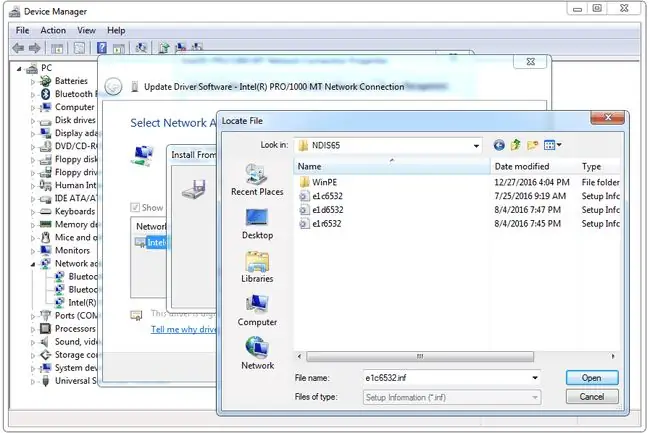Select Processors in the device tree
650x433 pixels.
click(75, 329)
